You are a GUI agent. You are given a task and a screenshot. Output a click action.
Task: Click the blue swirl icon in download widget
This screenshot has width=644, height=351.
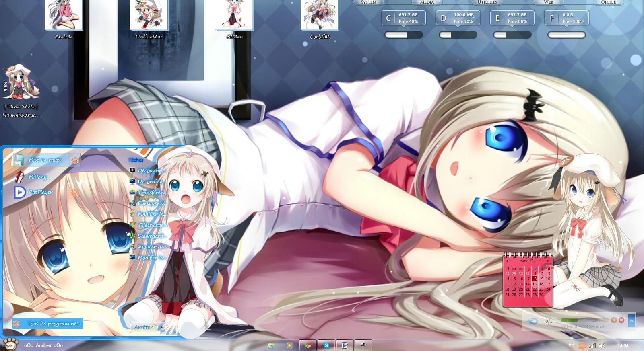coord(532,321)
